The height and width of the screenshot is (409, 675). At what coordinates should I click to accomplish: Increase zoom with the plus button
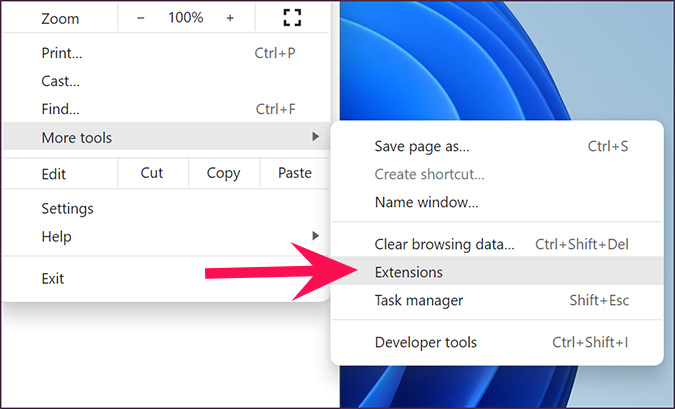(230, 18)
